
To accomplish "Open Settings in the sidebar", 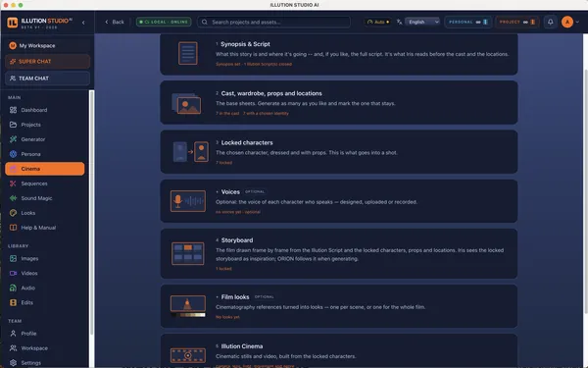I will (45, 363).
